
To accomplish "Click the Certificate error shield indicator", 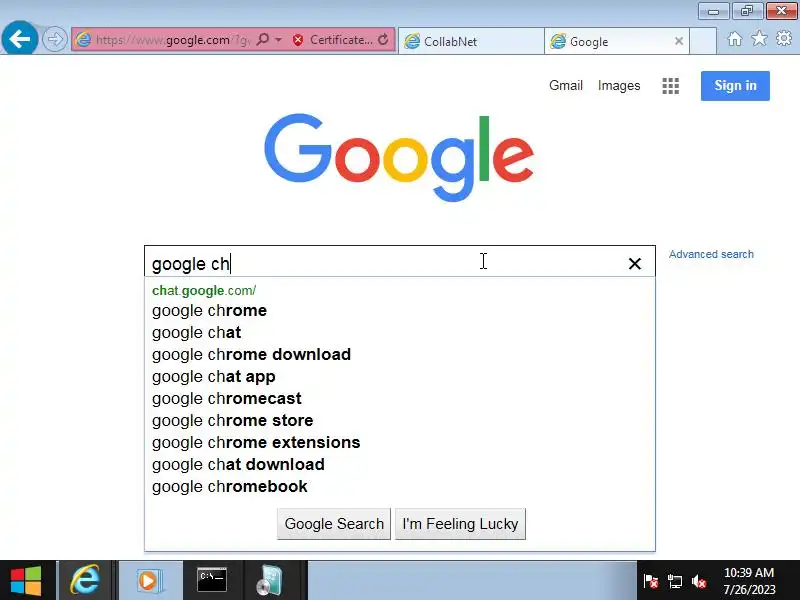I will [332, 40].
